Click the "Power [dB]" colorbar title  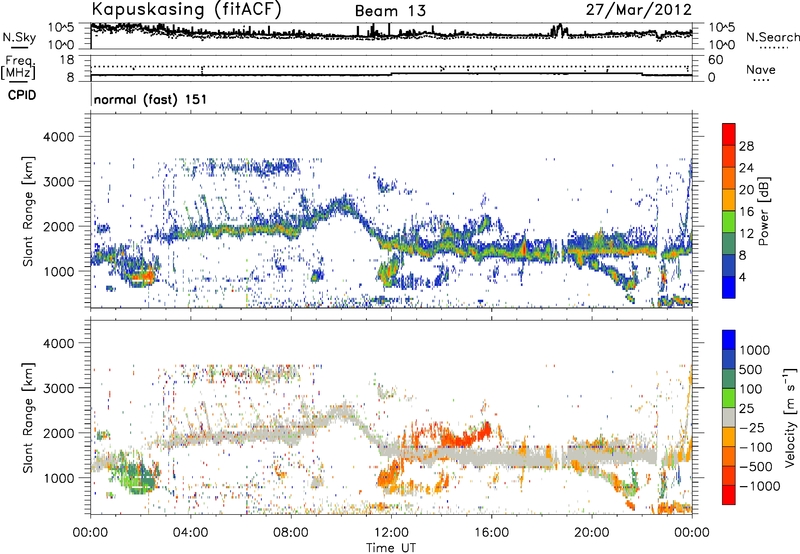764,211
